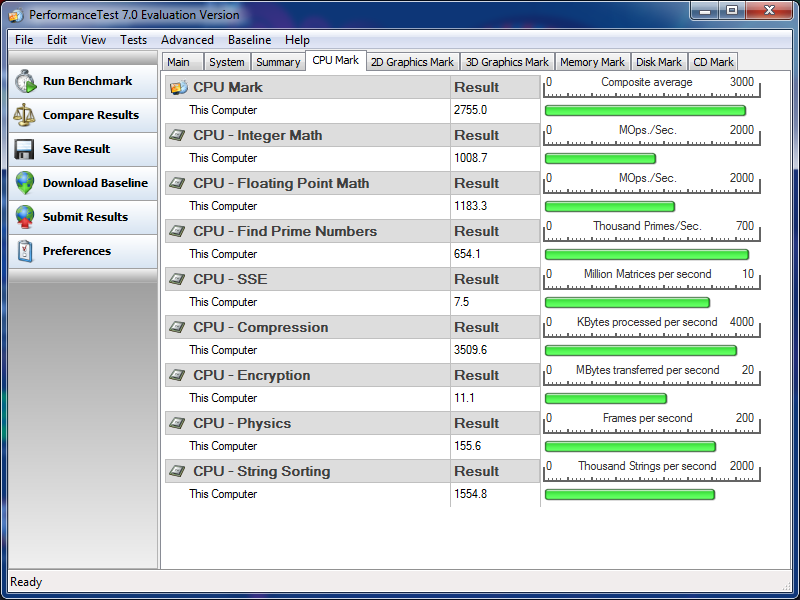This screenshot has width=800, height=600.
Task: Select the CPU Mark tab
Action: point(336,60)
